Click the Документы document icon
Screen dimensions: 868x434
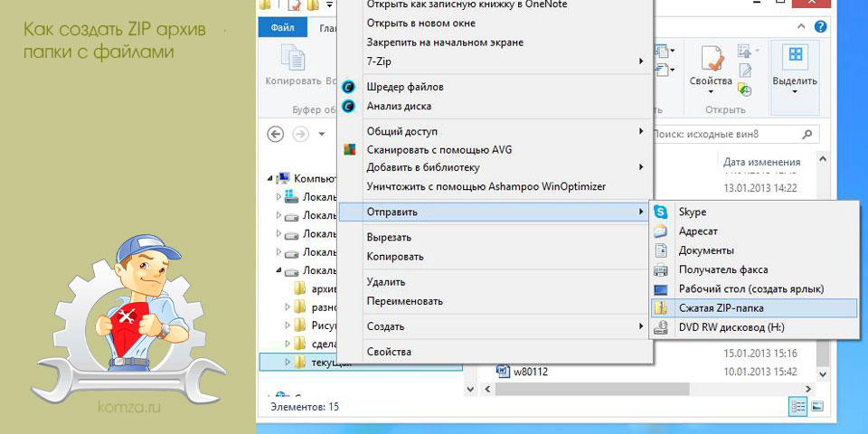[x=660, y=250]
